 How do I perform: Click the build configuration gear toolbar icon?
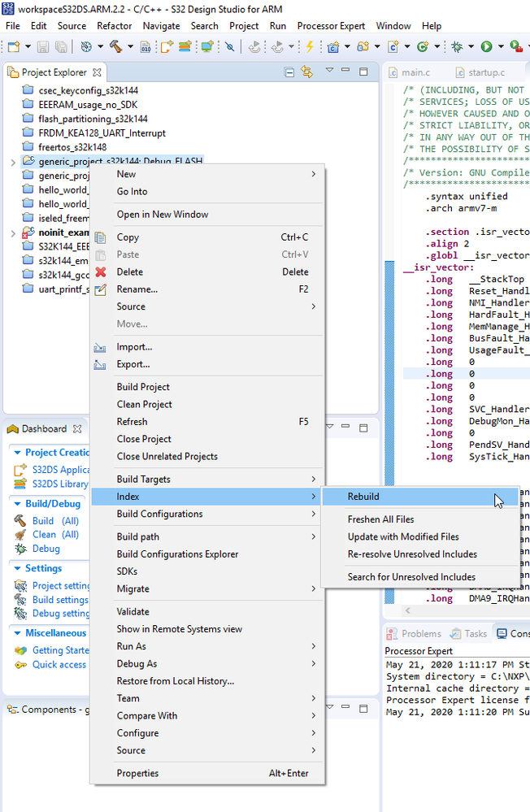tap(86, 46)
